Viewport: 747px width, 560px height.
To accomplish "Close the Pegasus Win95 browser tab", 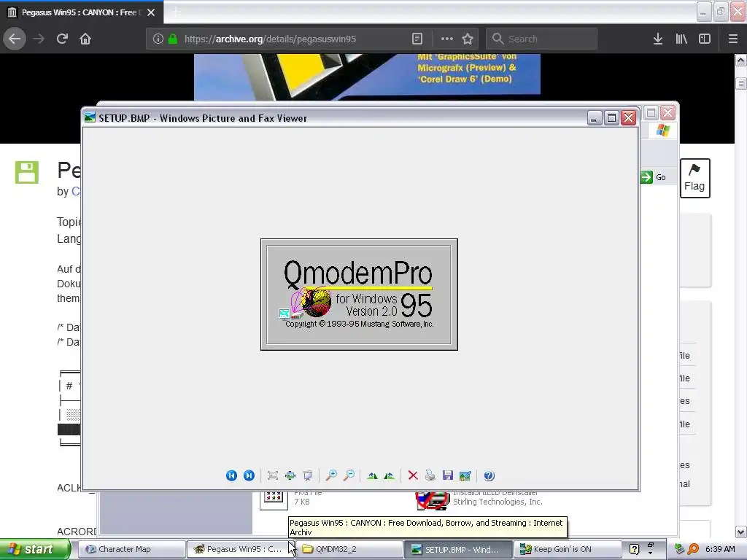I will pyautogui.click(x=151, y=12).
